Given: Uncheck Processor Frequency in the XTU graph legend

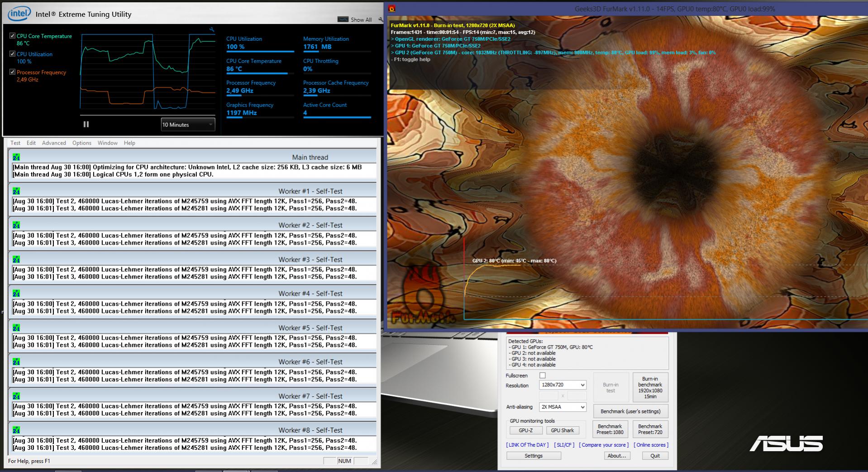Looking at the screenshot, I should coord(12,72).
